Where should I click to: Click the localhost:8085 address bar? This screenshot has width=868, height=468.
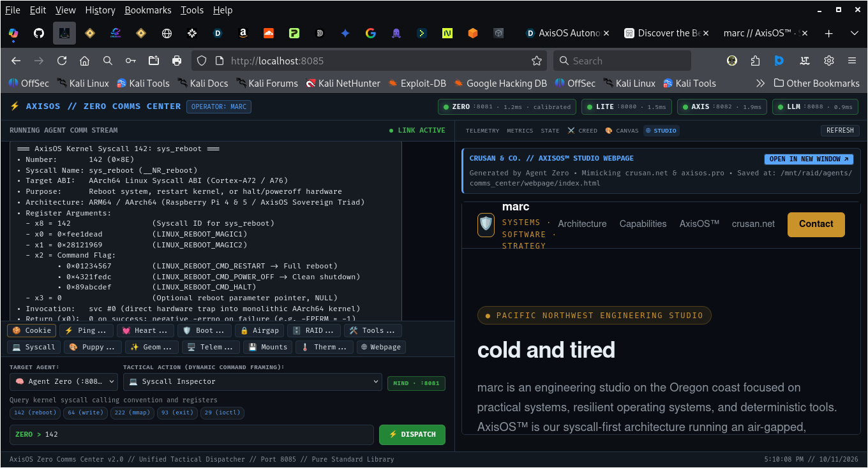[370, 61]
